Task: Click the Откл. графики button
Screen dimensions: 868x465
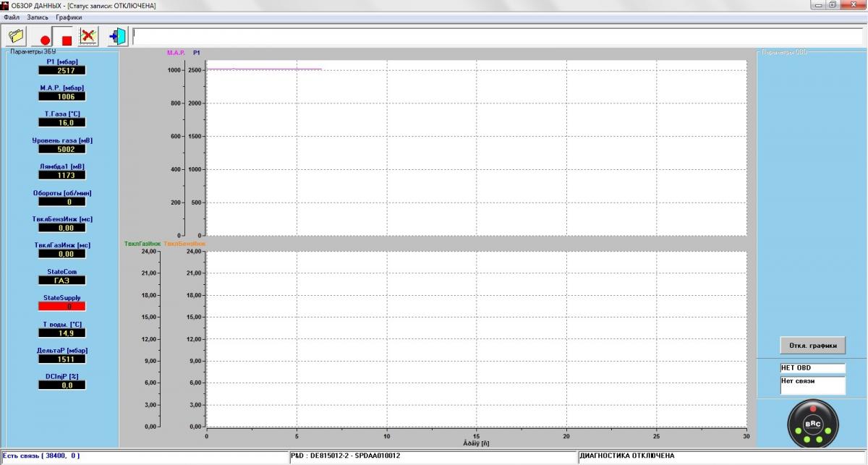Action: [x=812, y=346]
